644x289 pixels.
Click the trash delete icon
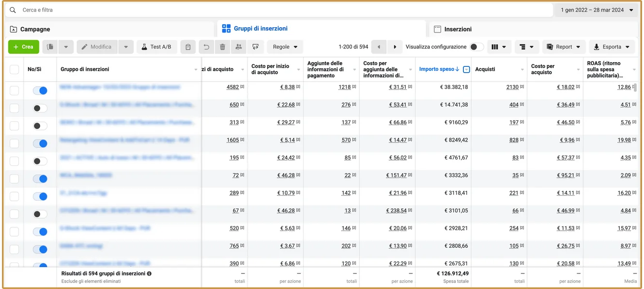pyautogui.click(x=222, y=47)
